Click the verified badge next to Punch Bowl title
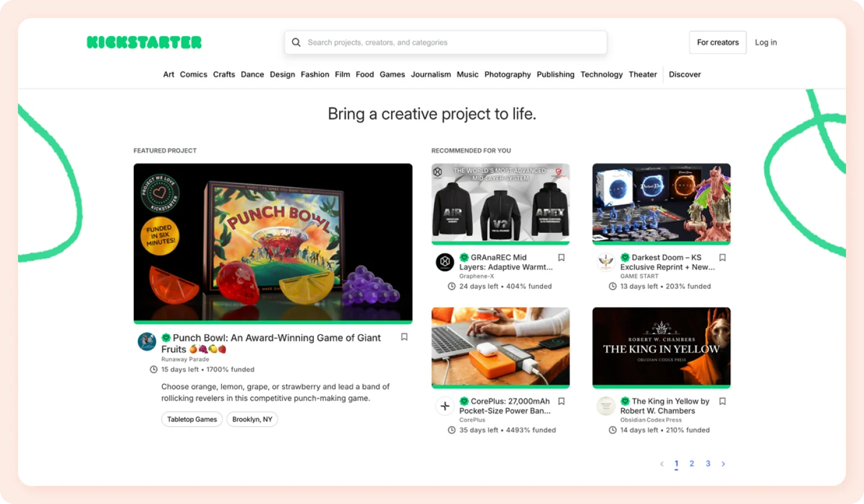The height and width of the screenshot is (504, 864). pos(166,338)
